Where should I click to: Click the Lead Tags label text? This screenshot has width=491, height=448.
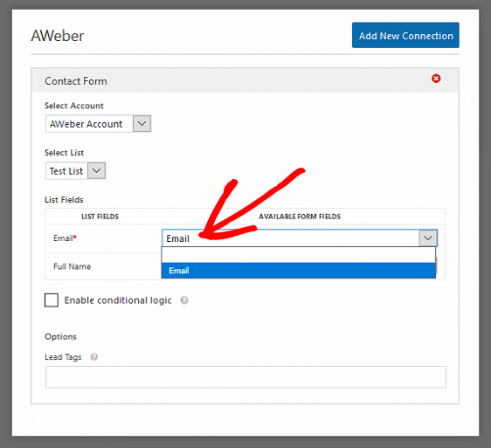pos(63,357)
